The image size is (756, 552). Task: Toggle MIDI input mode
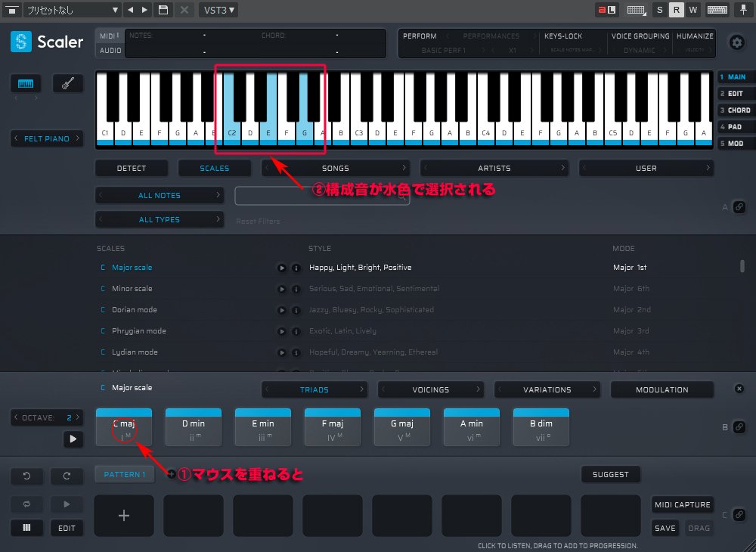tap(110, 36)
